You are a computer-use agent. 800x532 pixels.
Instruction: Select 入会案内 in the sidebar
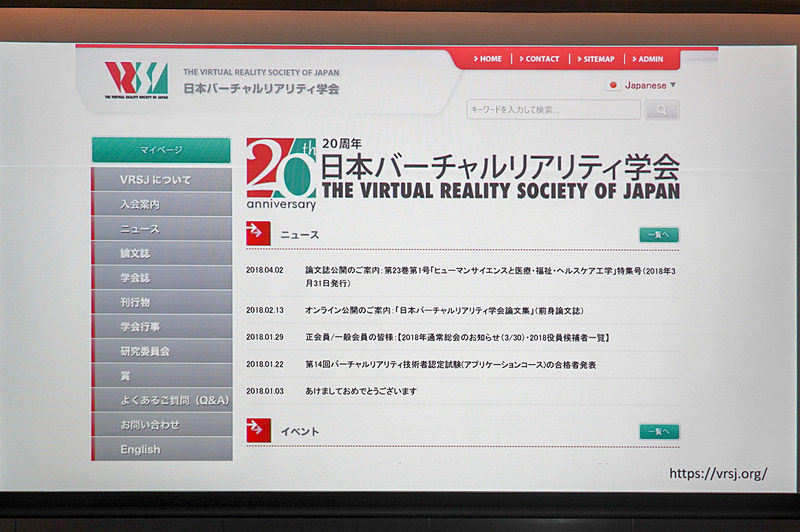point(162,204)
